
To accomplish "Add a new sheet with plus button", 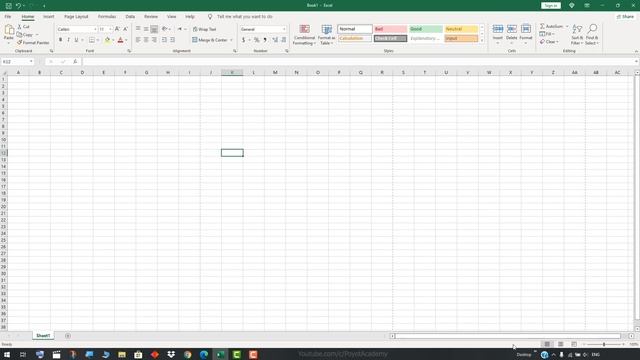I will pos(68,336).
